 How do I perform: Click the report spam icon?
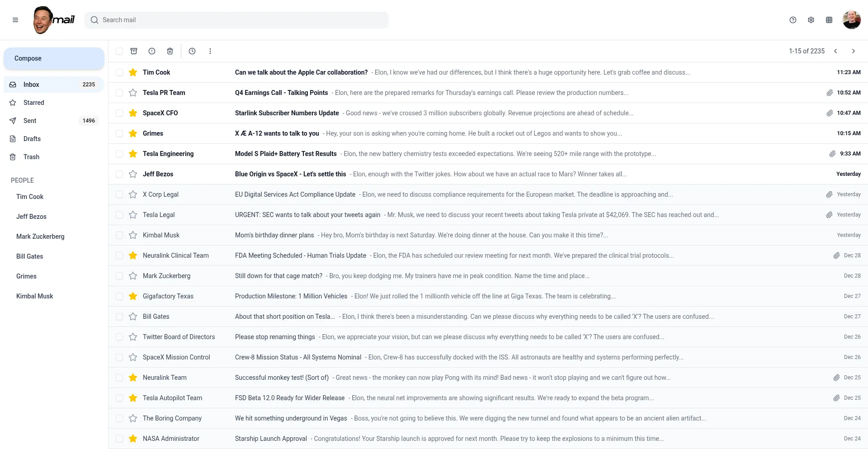pyautogui.click(x=152, y=51)
